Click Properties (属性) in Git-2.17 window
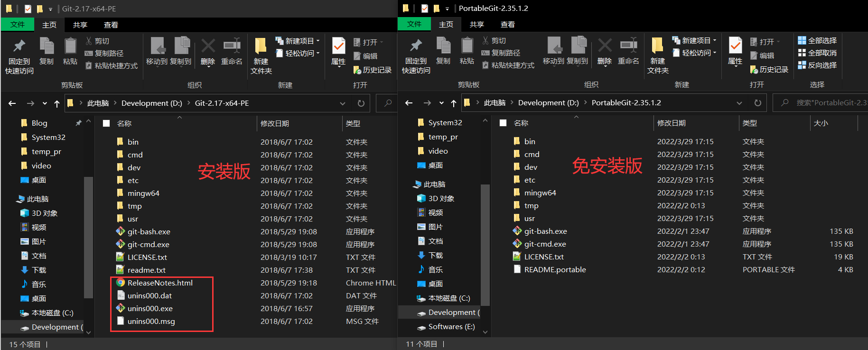 coord(338,51)
